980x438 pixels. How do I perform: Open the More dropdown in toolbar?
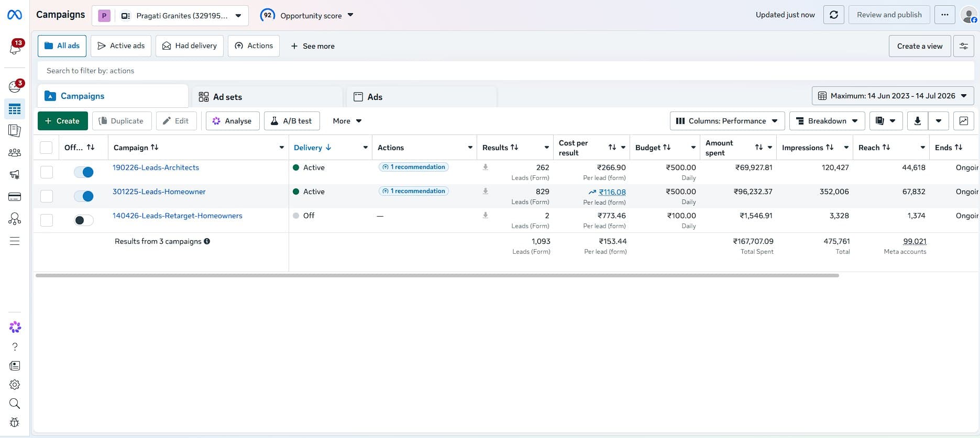347,121
